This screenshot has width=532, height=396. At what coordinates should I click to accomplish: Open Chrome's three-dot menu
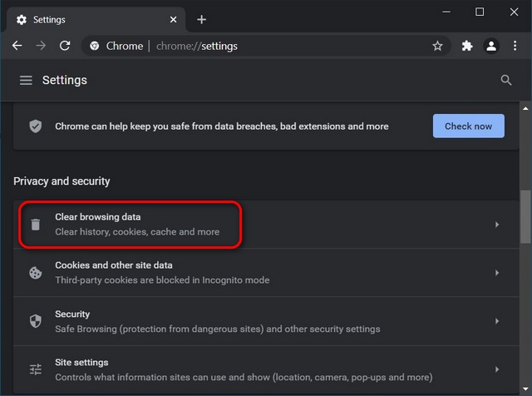pos(515,46)
